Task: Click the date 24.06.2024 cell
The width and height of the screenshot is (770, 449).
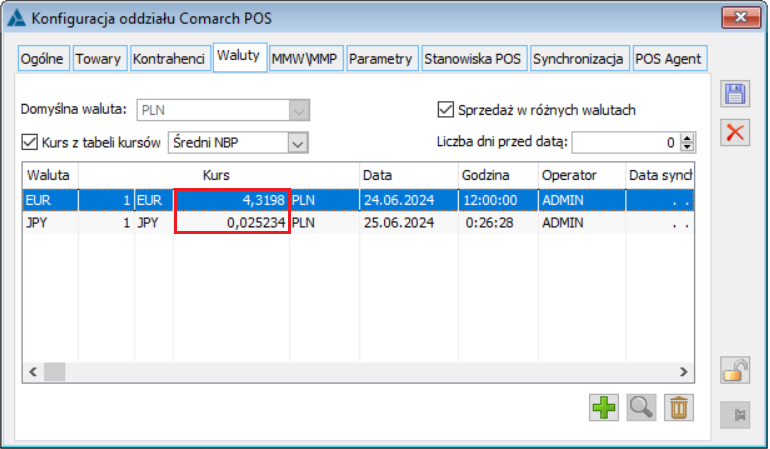Action: click(x=409, y=200)
